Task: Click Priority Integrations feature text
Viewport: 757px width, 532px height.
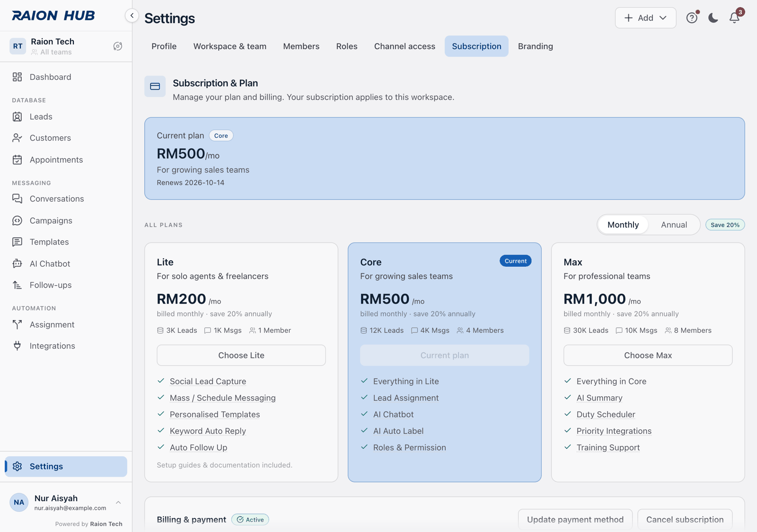Action: click(x=614, y=431)
